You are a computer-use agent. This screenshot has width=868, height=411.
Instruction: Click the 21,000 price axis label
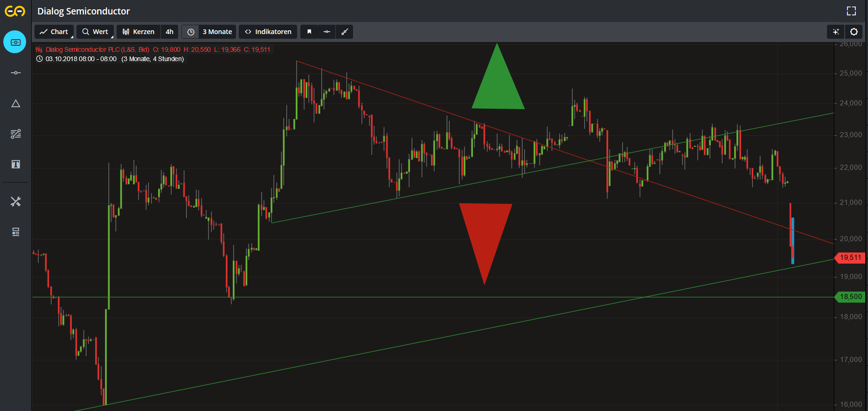click(x=851, y=202)
